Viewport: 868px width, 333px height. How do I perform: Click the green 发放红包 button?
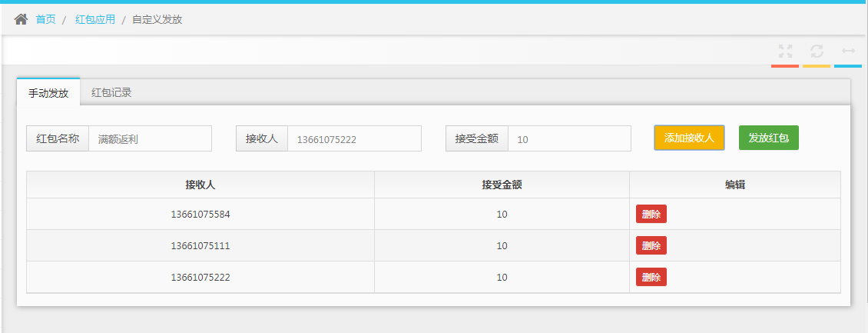click(x=768, y=138)
